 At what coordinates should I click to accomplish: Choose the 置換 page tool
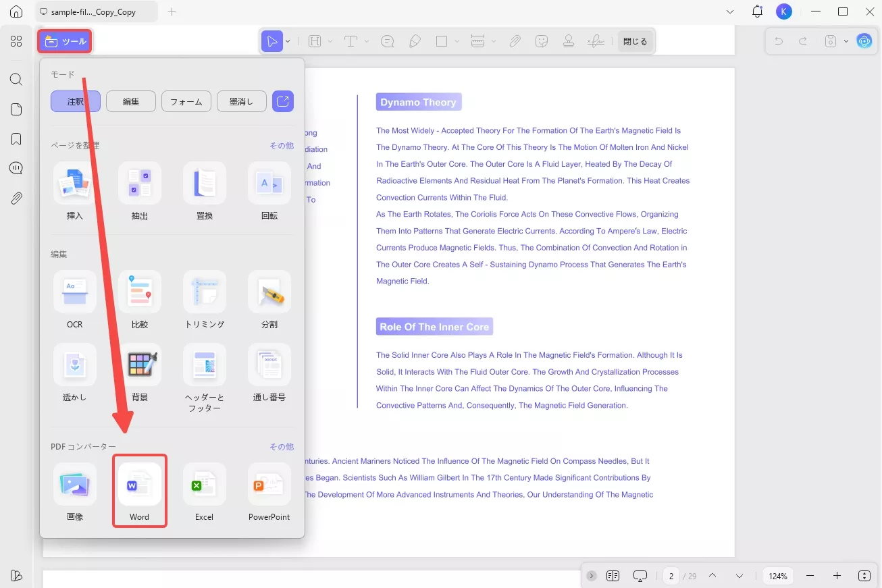(x=205, y=192)
